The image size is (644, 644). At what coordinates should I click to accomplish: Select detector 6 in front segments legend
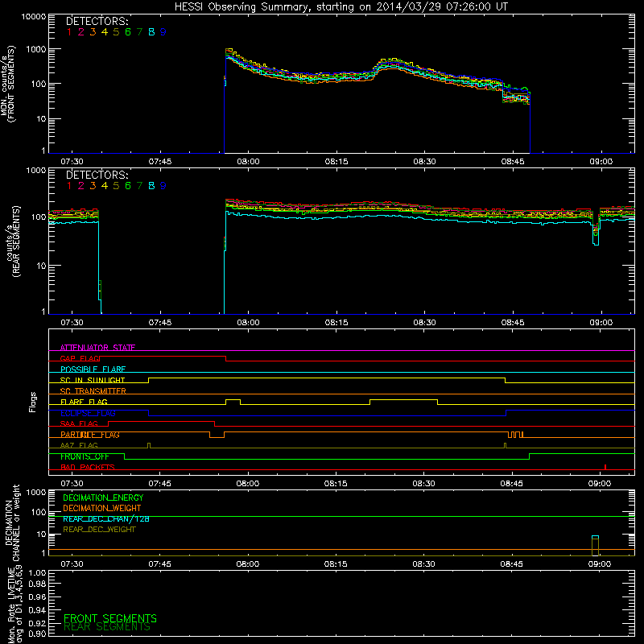[x=128, y=32]
